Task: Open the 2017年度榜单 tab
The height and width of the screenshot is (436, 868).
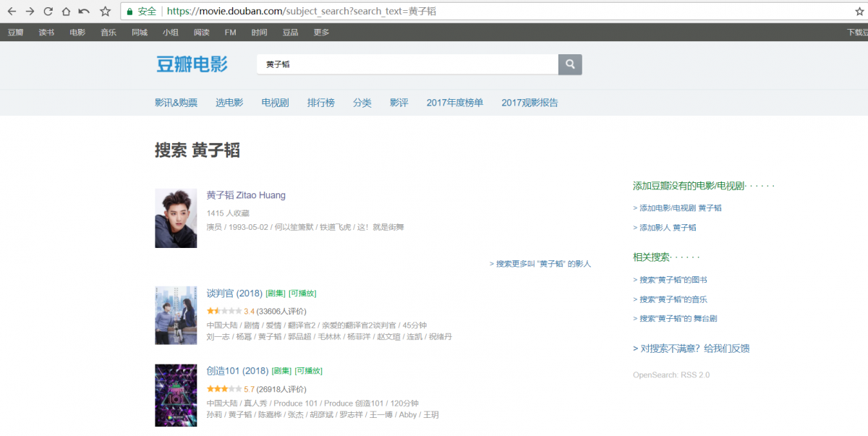Action: (x=455, y=103)
